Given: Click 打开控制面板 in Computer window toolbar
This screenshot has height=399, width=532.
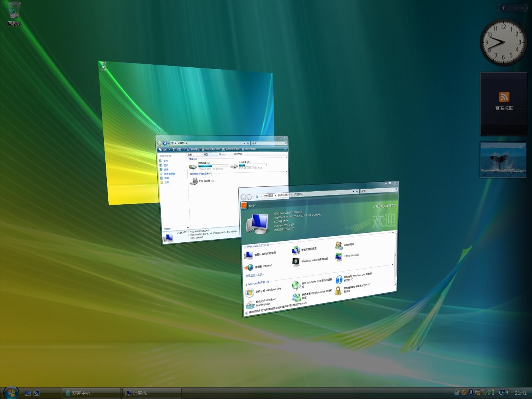Looking at the screenshot, I should tap(249, 149).
